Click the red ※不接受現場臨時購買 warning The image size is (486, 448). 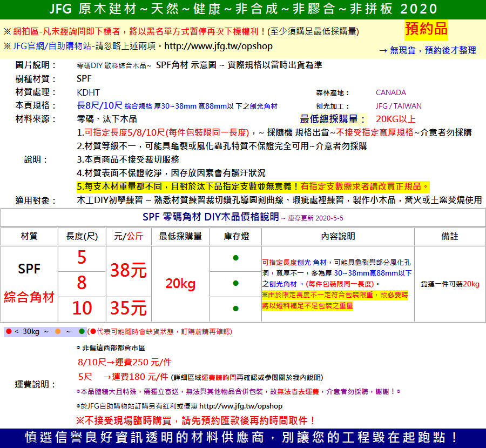[195, 420]
